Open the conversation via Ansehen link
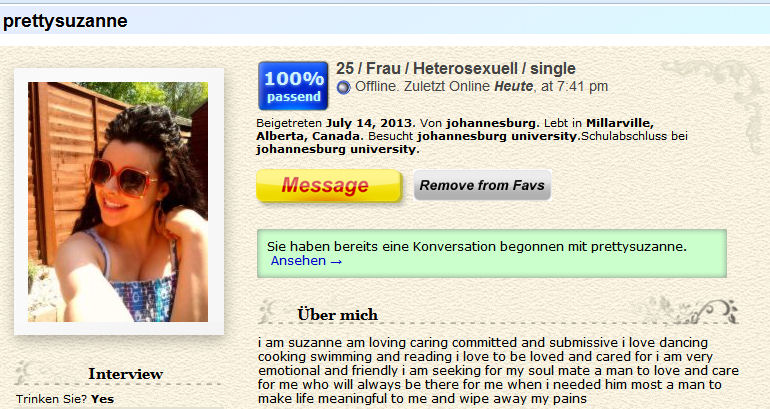770x409 pixels. [306, 261]
